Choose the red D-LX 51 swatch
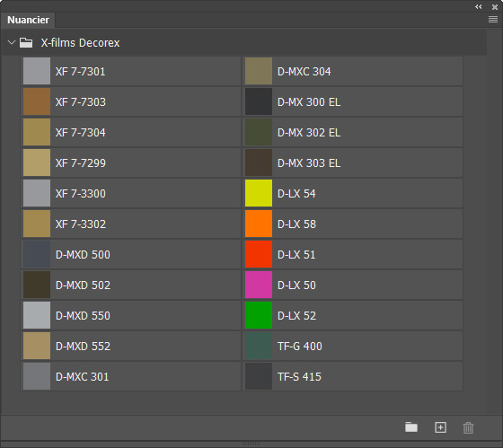 (x=259, y=254)
